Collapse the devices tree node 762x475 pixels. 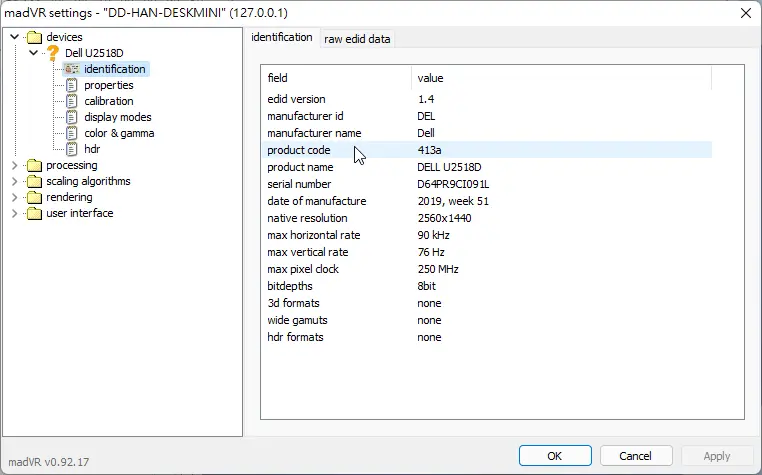[14, 37]
